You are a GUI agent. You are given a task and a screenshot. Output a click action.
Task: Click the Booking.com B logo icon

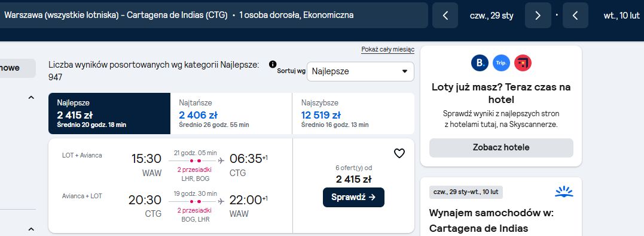pyautogui.click(x=480, y=63)
